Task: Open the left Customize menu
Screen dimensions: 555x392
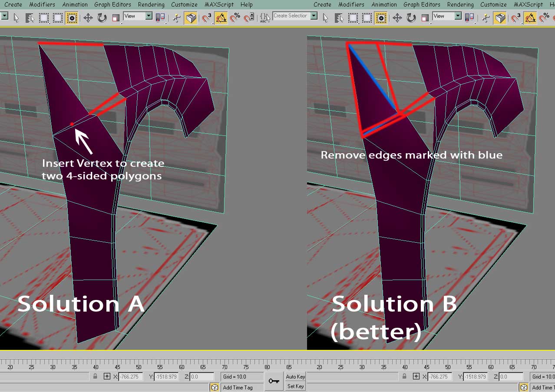Action: 185,4
